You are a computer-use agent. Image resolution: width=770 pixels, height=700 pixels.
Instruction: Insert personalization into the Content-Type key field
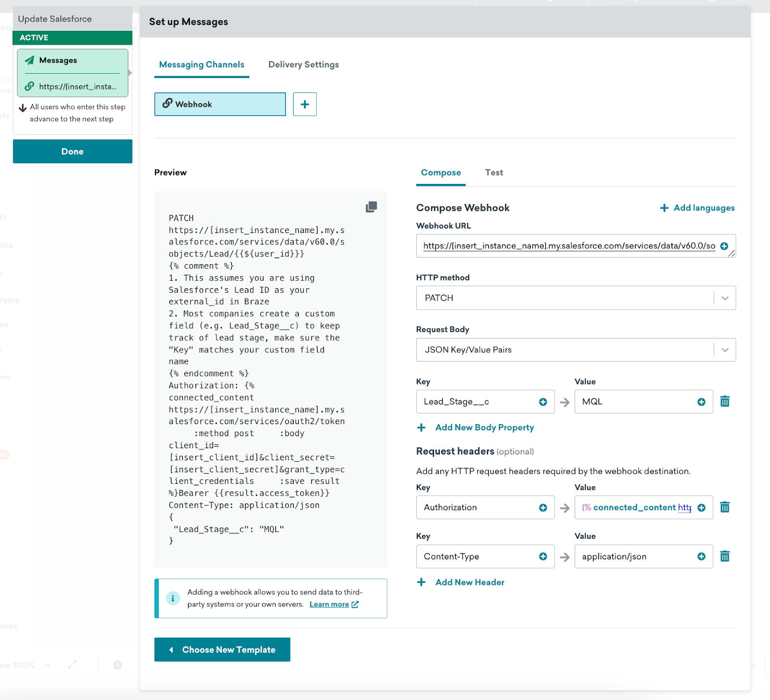pyautogui.click(x=543, y=557)
